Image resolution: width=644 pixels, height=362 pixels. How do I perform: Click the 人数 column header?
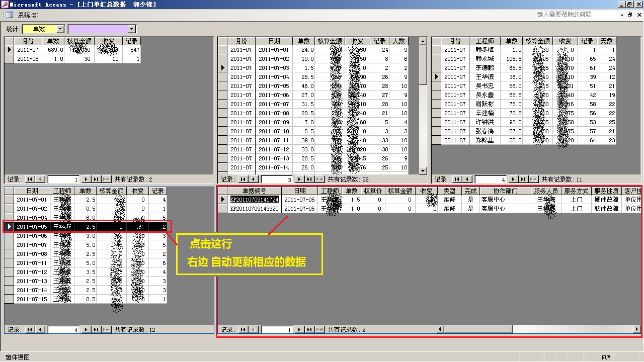398,41
